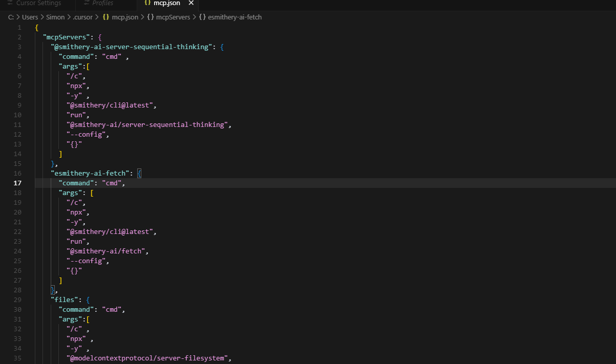This screenshot has height=364, width=616.
Task: Click "npx" string on line 20
Action: 76,212
